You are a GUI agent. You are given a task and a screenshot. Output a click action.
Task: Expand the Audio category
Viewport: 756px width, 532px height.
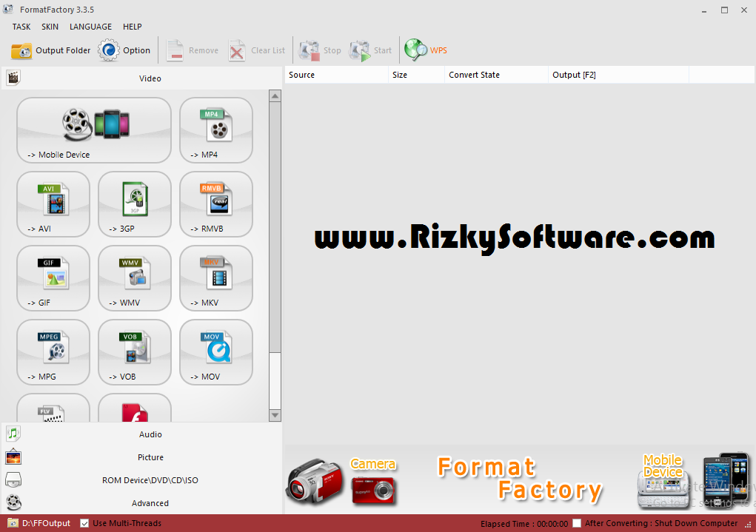click(x=141, y=434)
